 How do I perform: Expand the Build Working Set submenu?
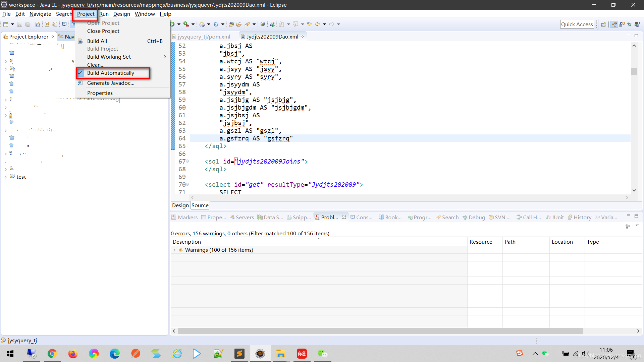click(109, 57)
